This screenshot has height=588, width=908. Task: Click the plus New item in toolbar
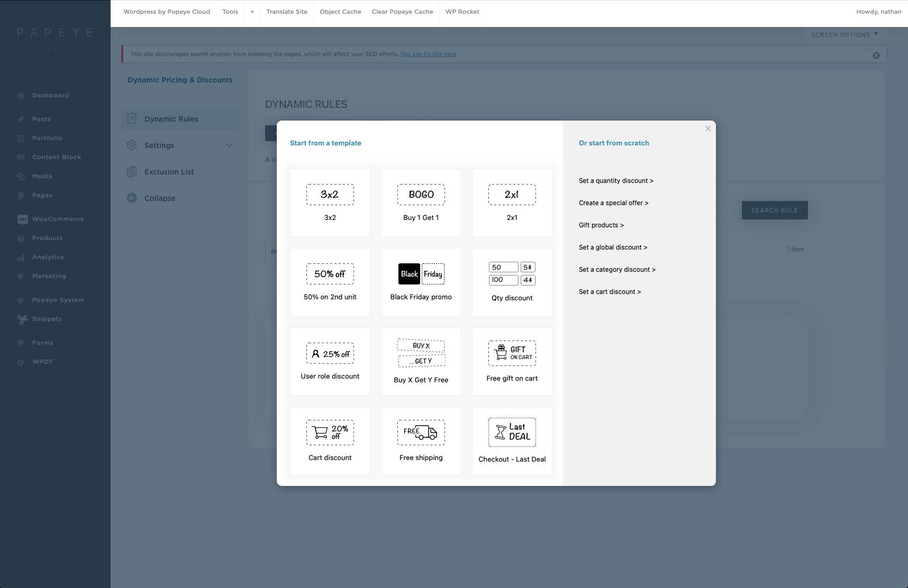tap(252, 12)
